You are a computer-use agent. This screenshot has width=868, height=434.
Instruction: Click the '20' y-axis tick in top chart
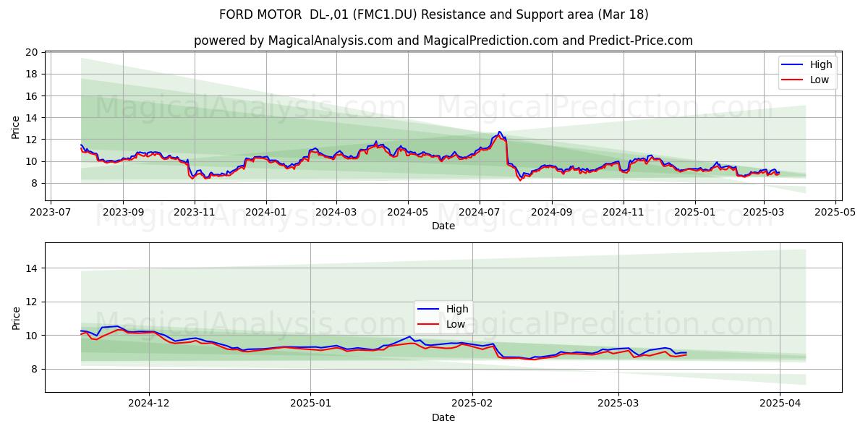tap(32, 52)
